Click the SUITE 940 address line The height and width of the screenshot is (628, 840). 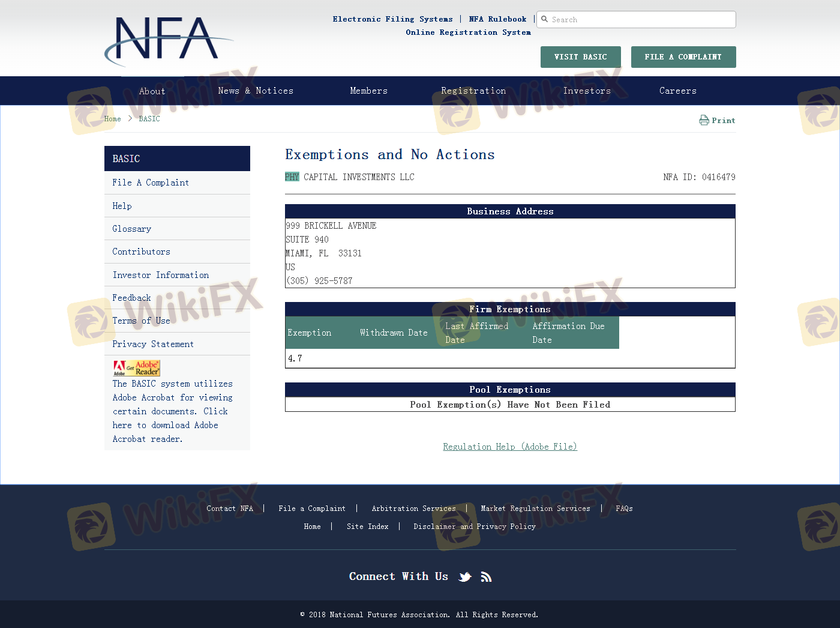click(x=307, y=240)
